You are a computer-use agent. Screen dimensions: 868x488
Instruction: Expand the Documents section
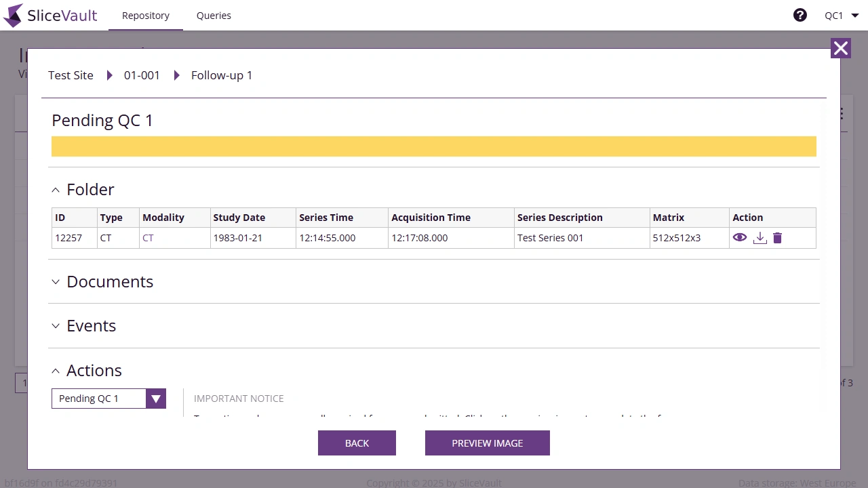(x=56, y=282)
